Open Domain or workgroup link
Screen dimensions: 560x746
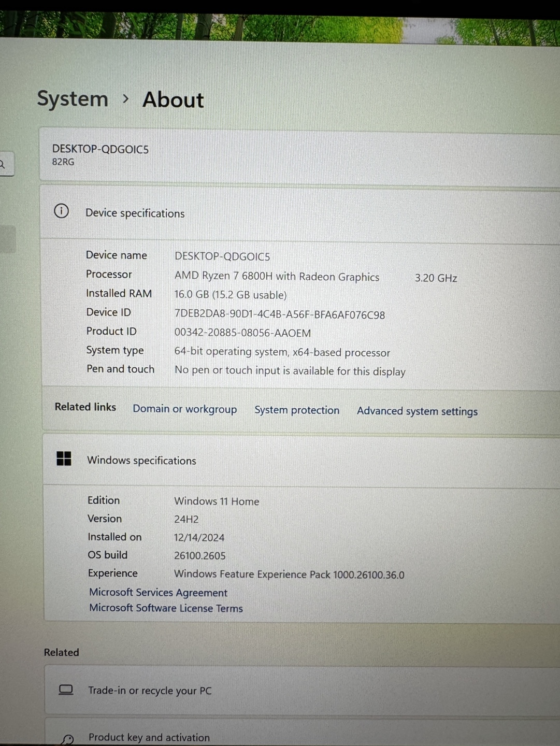(x=185, y=409)
